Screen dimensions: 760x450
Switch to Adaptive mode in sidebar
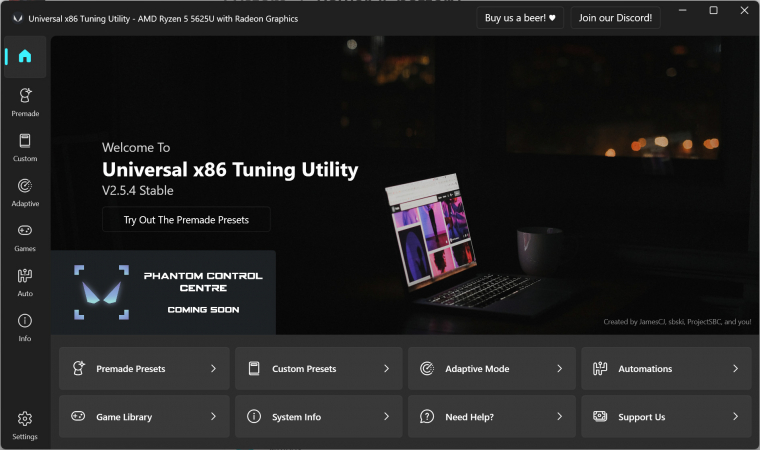point(25,191)
